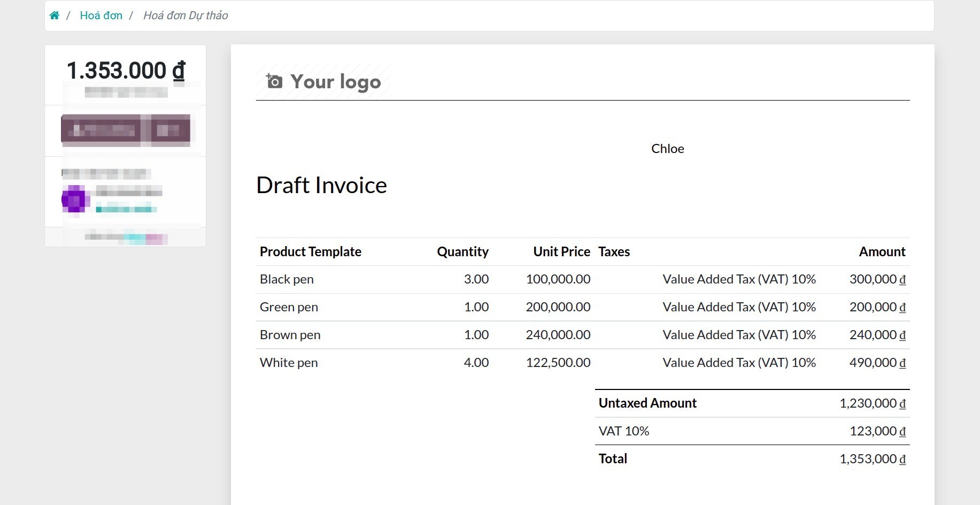Click the invoice total "1.353.000 đ" in the sidebar

[x=125, y=70]
